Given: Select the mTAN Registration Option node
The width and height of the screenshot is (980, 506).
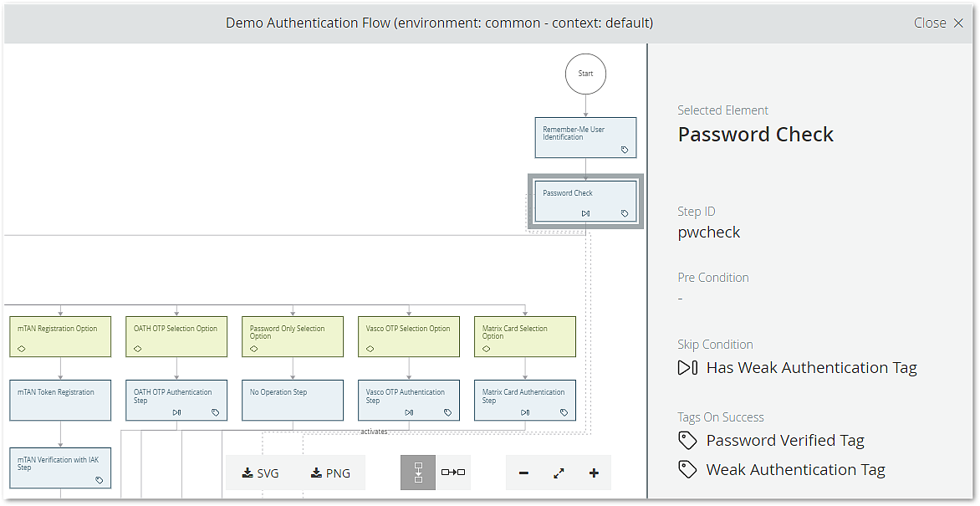Looking at the screenshot, I should (60, 336).
